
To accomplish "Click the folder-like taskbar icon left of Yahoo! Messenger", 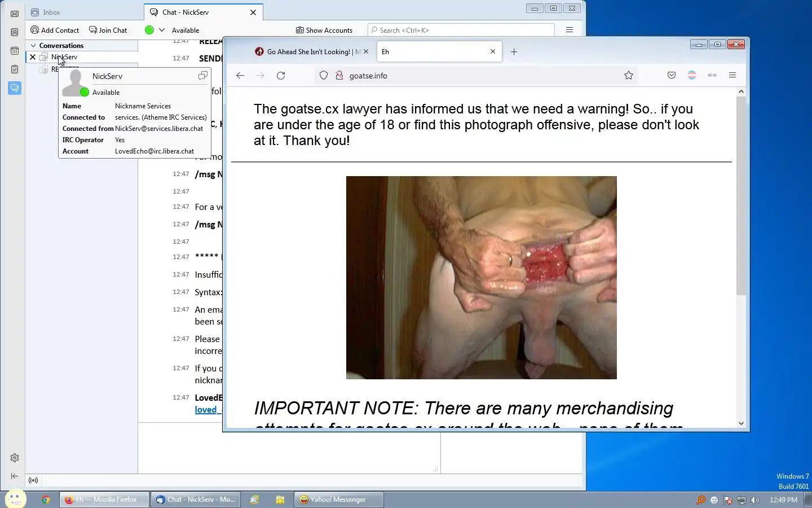I will tap(280, 500).
